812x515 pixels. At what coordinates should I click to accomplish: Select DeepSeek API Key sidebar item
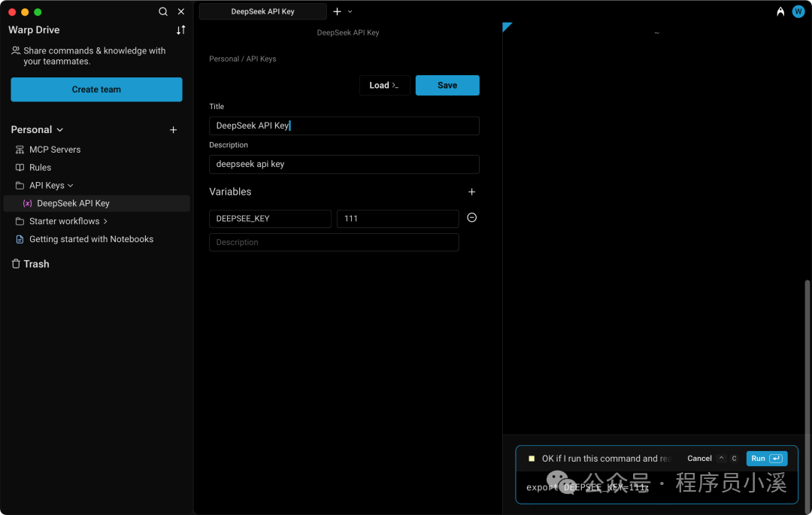[x=97, y=204]
